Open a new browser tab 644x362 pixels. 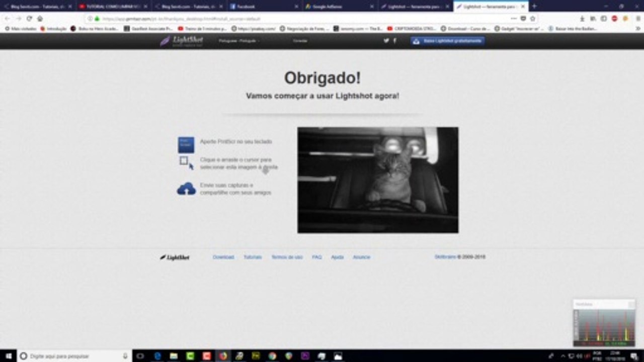pos(534,7)
